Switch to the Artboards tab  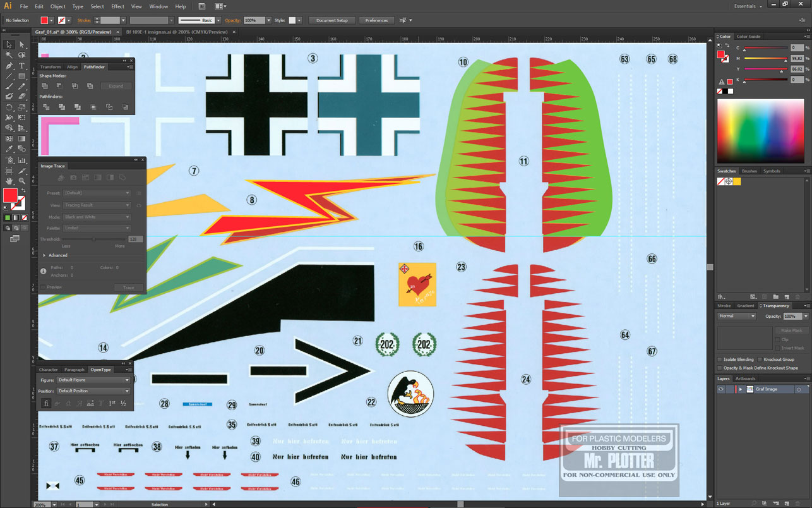tap(746, 378)
